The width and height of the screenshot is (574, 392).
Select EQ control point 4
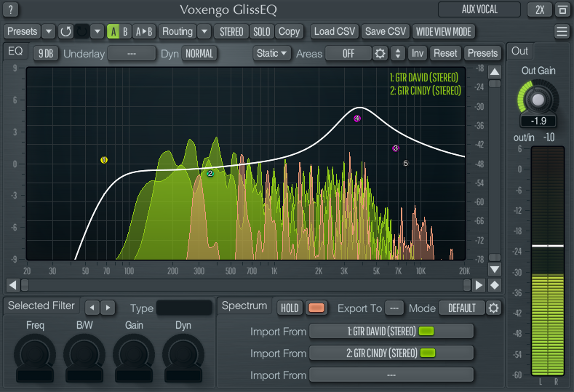pyautogui.click(x=357, y=119)
